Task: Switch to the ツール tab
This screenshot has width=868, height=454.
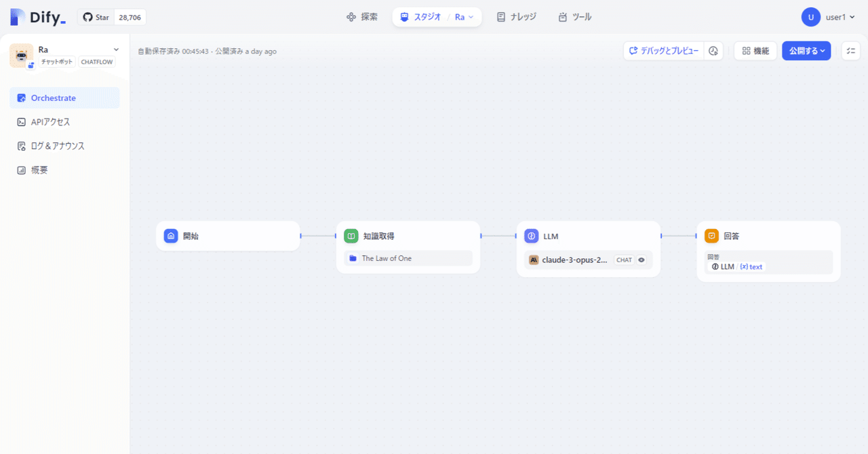Action: (574, 17)
